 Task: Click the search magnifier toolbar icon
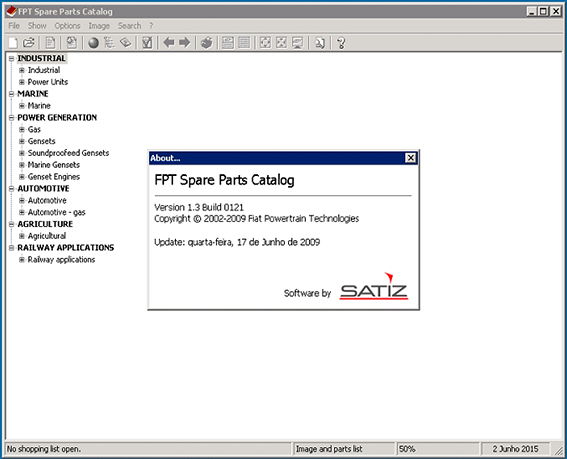tap(319, 43)
